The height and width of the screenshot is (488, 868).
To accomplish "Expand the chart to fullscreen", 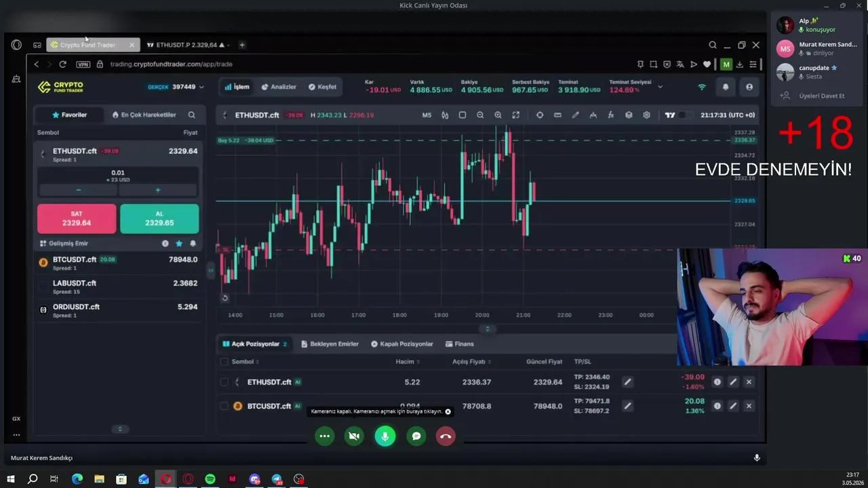I will (515, 115).
